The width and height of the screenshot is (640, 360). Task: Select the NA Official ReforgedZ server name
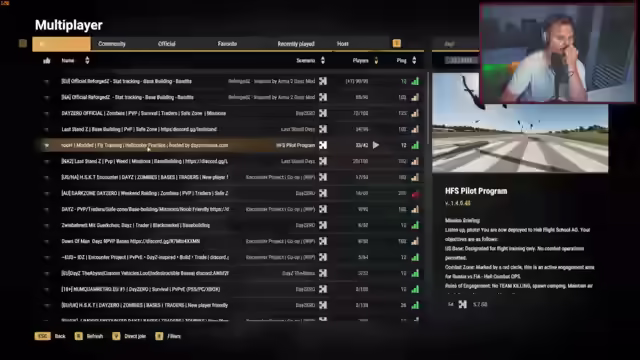(x=127, y=97)
